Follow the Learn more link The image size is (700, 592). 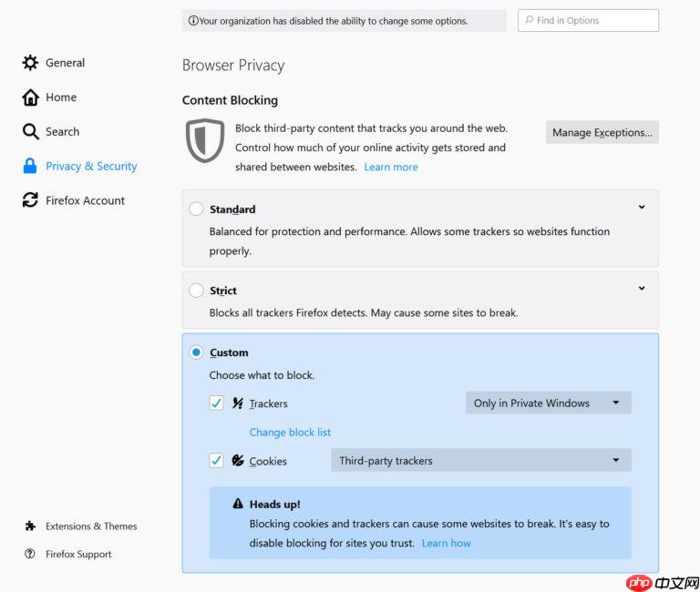391,167
